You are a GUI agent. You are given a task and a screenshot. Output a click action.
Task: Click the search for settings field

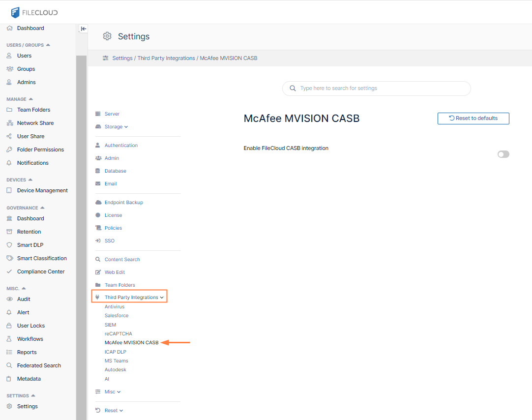pos(377,89)
